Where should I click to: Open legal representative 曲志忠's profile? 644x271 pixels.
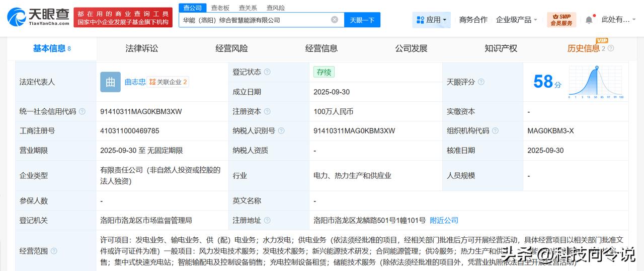(x=135, y=82)
